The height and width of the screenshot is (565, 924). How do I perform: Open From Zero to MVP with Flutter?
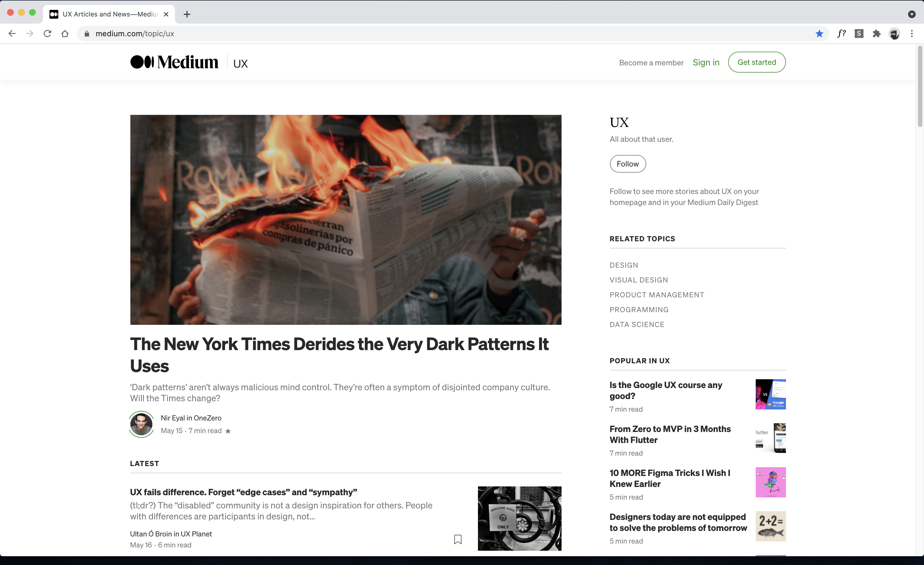670,434
